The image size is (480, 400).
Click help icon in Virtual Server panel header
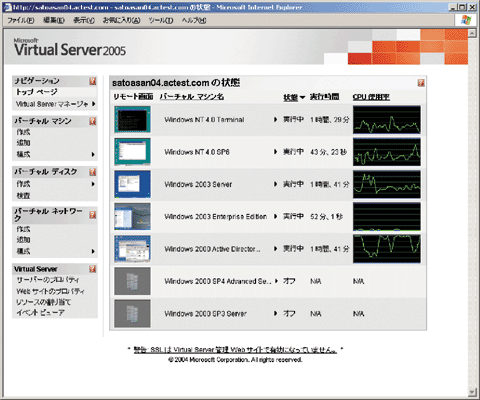[x=93, y=269]
